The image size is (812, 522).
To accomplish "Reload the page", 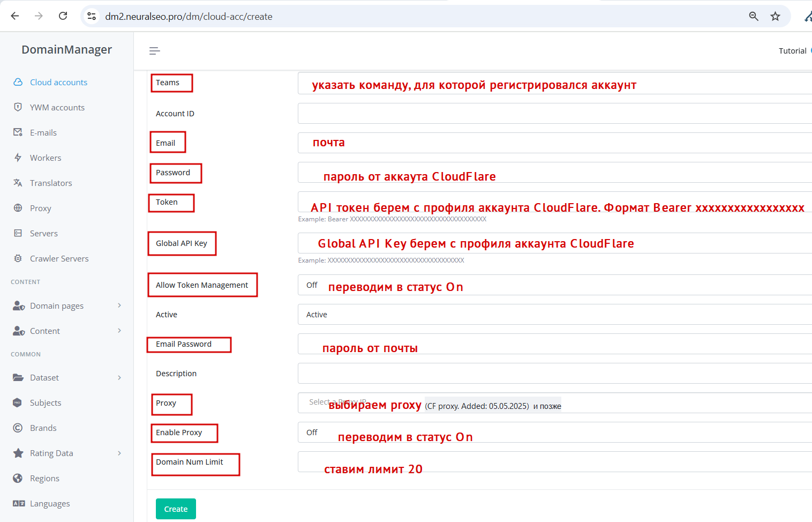I will [63, 16].
